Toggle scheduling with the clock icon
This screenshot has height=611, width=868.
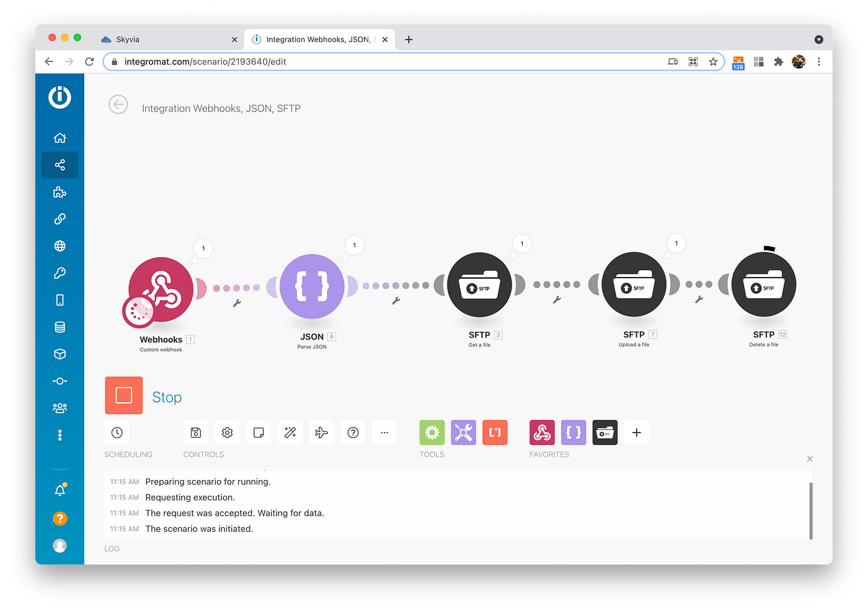(x=117, y=433)
